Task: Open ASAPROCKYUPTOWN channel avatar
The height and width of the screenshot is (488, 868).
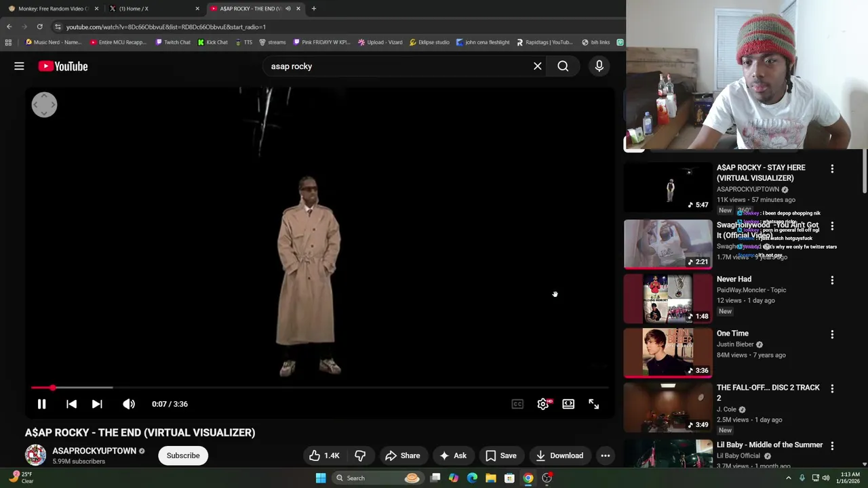Action: point(35,455)
